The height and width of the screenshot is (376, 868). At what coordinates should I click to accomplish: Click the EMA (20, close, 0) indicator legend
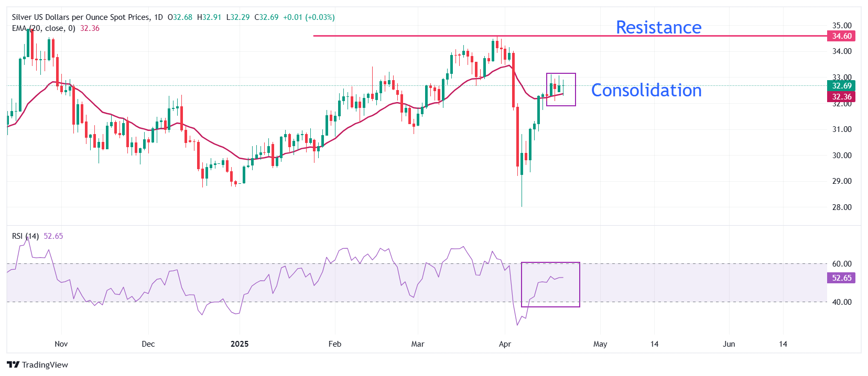[x=44, y=28]
